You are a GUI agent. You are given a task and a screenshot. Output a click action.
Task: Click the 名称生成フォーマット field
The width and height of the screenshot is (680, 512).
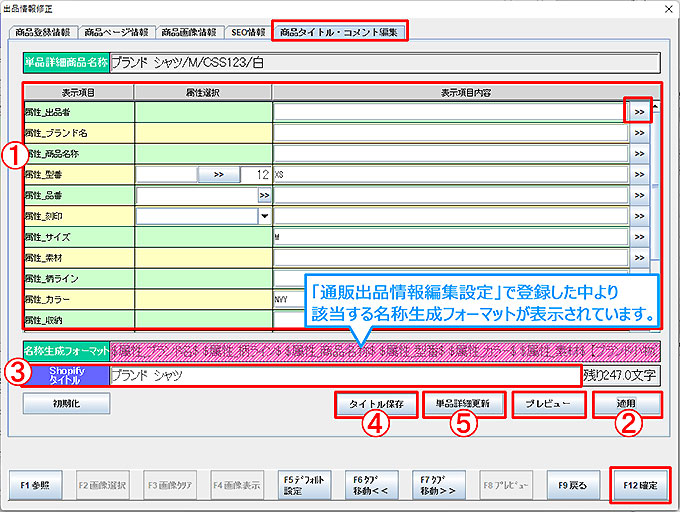click(x=385, y=351)
